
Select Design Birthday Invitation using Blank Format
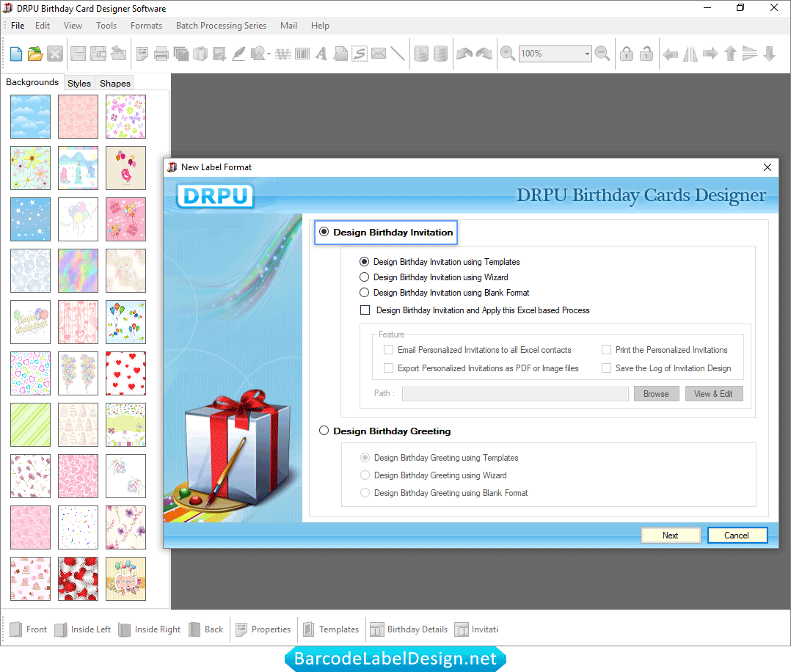click(x=364, y=293)
